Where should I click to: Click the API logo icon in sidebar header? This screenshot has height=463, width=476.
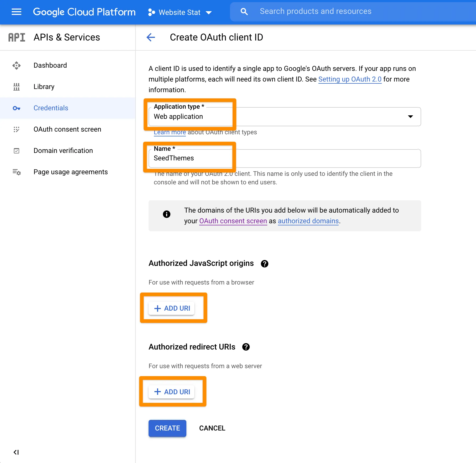tap(17, 37)
